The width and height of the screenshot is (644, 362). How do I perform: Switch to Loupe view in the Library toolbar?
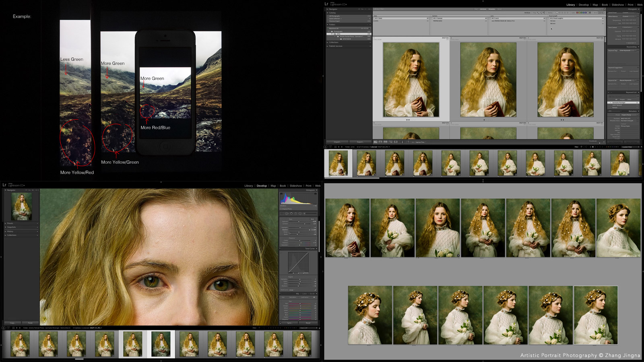coord(380,142)
